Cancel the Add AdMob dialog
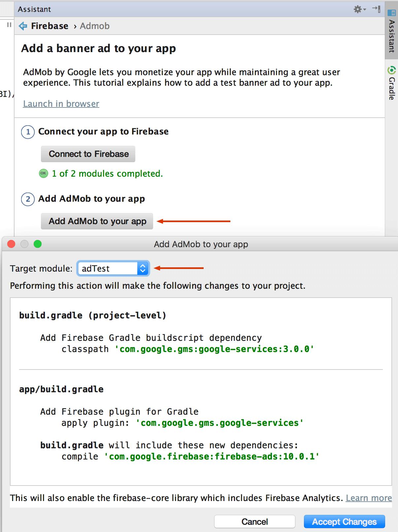 [254, 522]
